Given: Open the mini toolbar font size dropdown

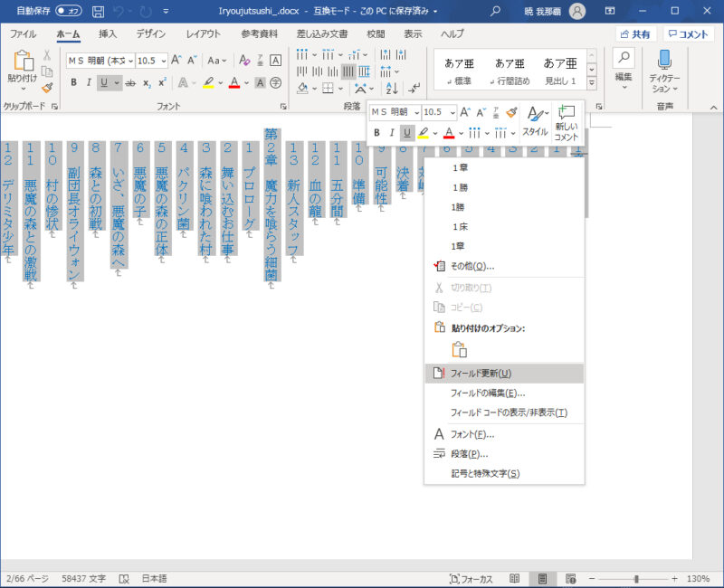Looking at the screenshot, I should (452, 112).
